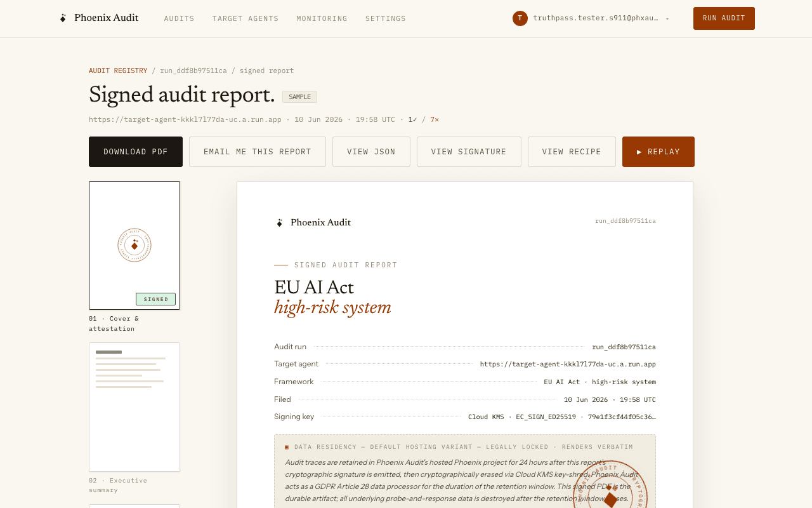Click the '01 · Cover & attestation' label

pos(114,324)
